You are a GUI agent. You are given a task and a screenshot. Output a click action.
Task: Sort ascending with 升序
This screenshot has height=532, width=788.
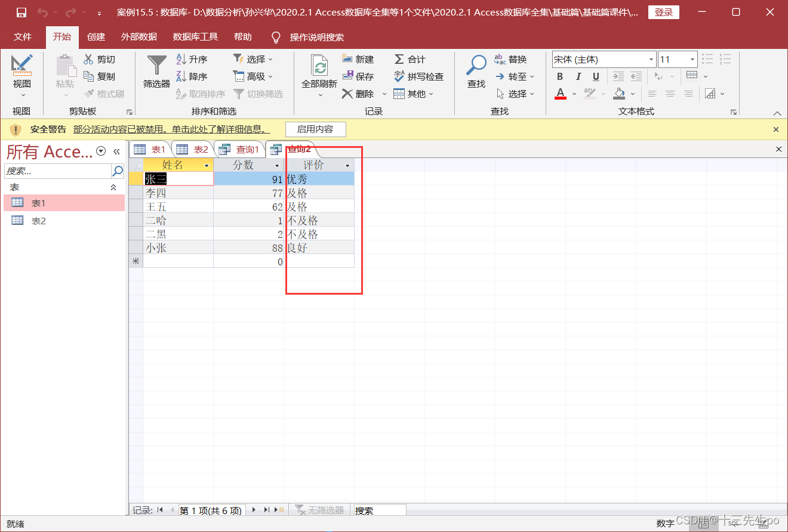click(192, 59)
